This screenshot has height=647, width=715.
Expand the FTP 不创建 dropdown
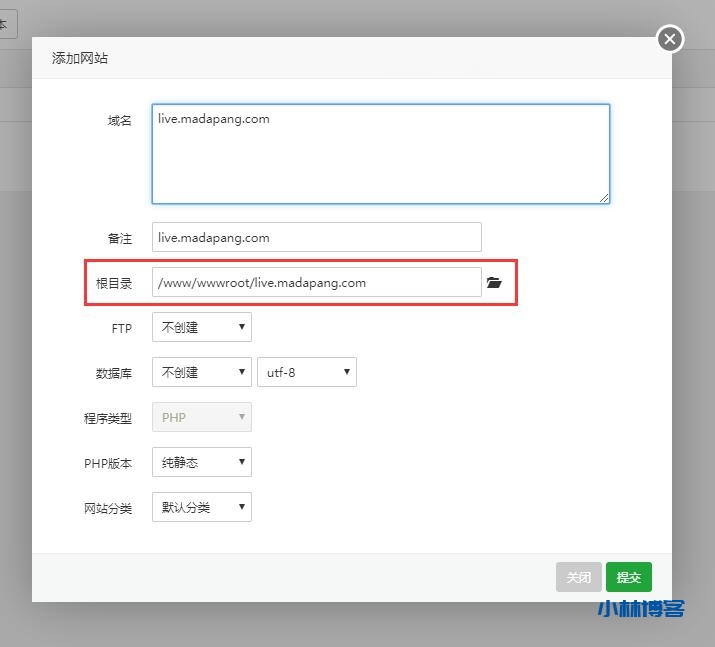pos(201,327)
